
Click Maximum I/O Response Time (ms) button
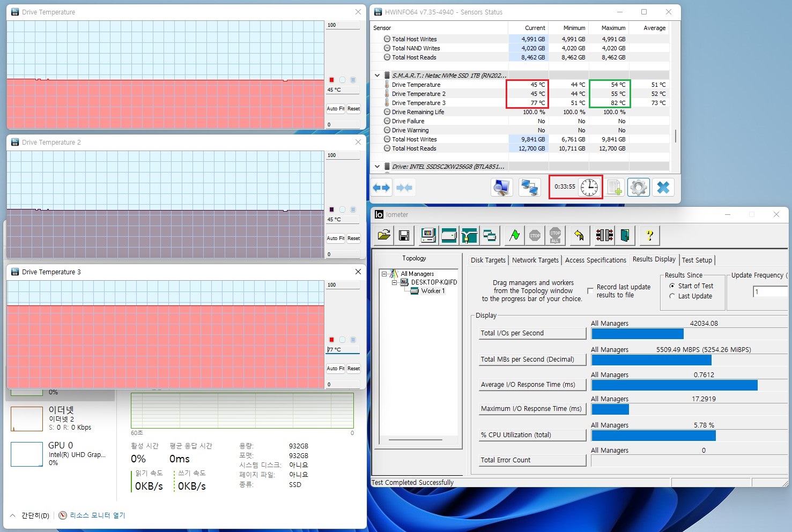[x=532, y=409]
